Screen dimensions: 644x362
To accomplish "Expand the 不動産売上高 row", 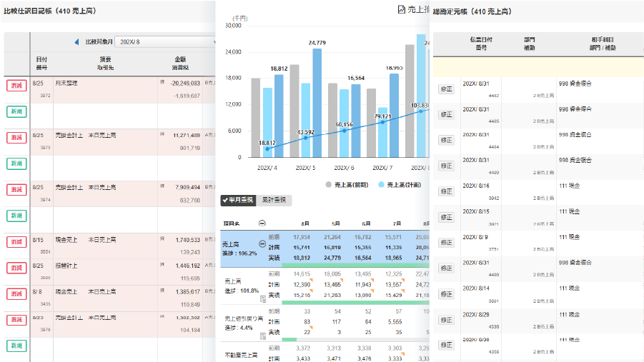I will (x=239, y=355).
